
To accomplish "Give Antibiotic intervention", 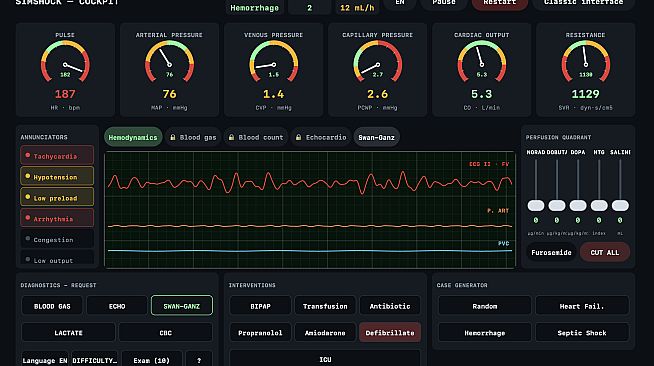I will (390, 306).
